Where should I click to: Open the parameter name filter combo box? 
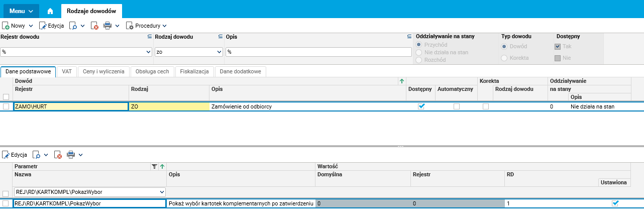coord(161,192)
